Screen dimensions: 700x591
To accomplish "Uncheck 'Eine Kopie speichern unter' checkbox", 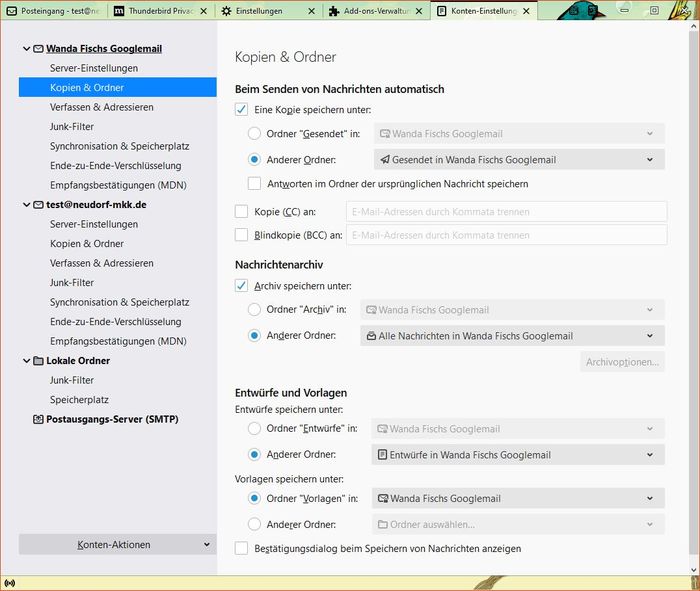I will tap(241, 109).
